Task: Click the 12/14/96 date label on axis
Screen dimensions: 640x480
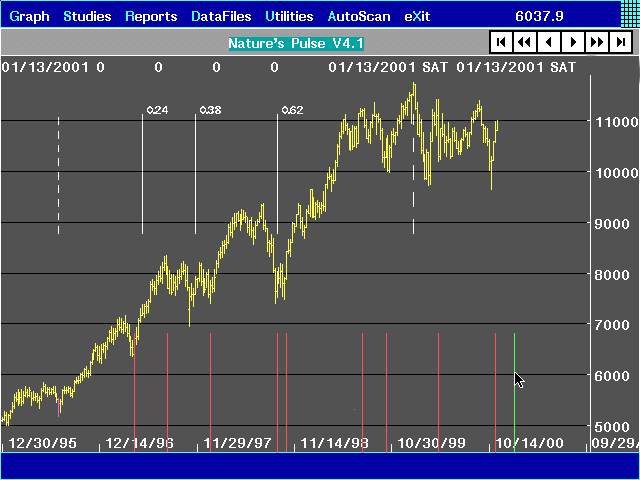Action: click(138, 442)
